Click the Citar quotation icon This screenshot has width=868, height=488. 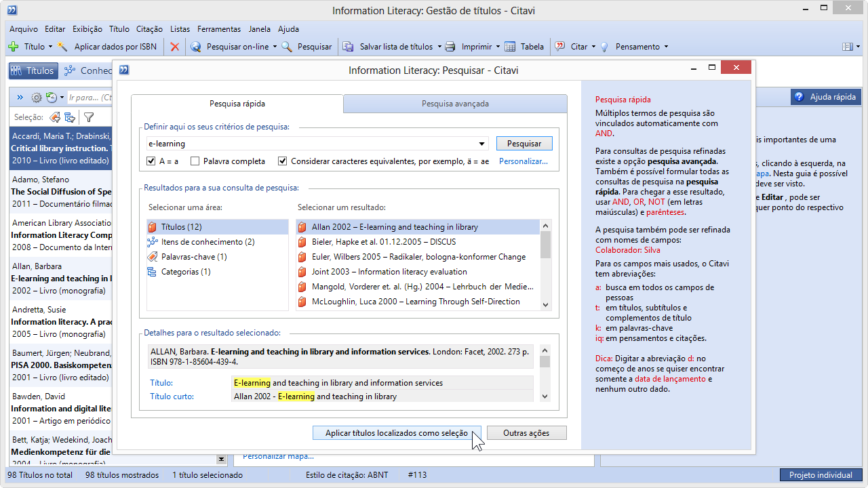pyautogui.click(x=560, y=47)
